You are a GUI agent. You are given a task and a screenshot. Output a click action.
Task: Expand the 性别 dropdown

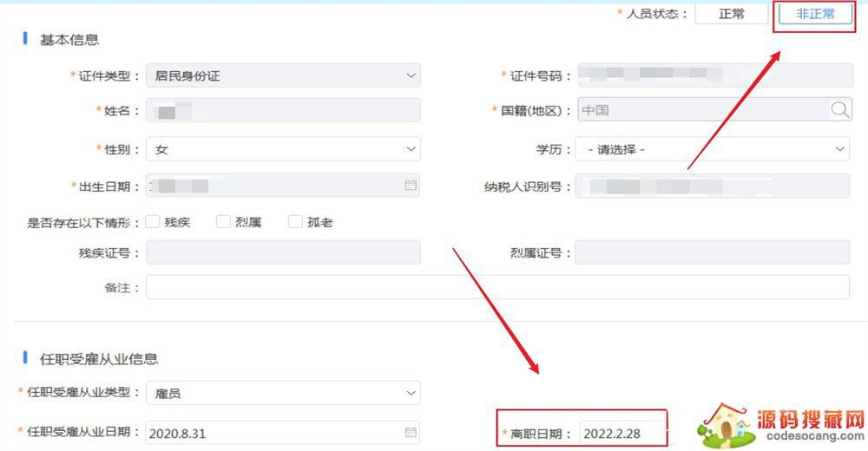283,149
